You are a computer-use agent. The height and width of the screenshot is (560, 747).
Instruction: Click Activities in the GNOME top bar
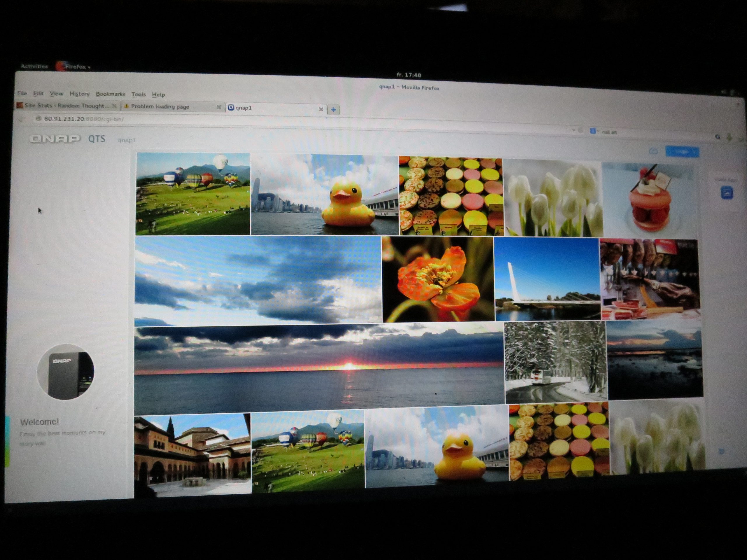[34, 66]
